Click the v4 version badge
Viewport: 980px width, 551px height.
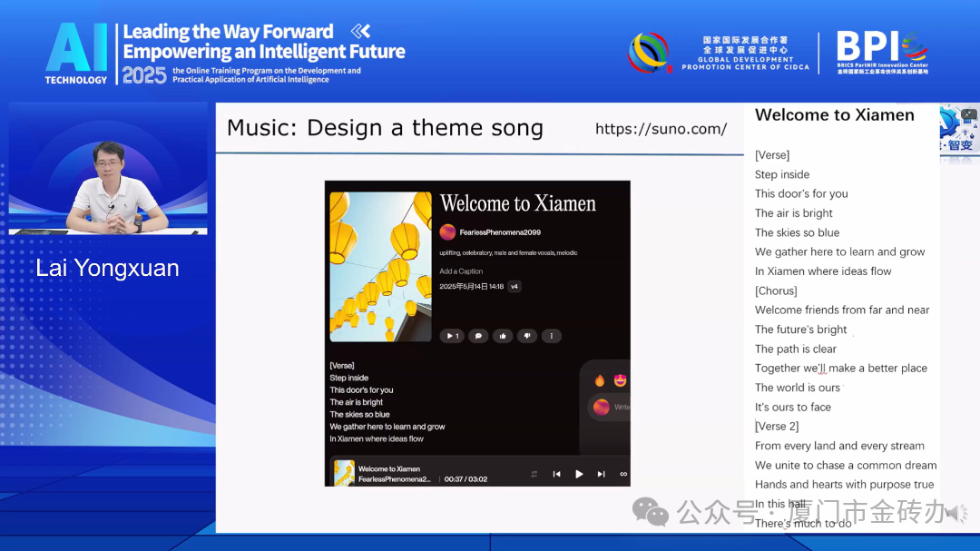pyautogui.click(x=514, y=287)
